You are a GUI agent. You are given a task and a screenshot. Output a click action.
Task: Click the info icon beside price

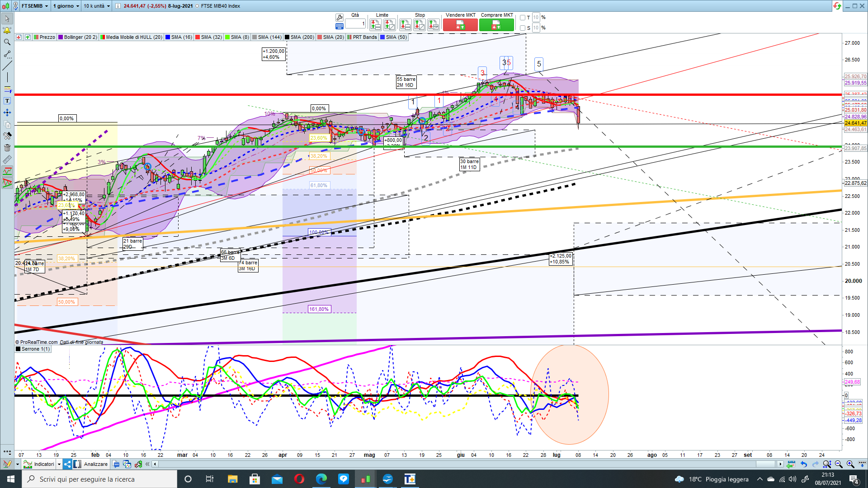coord(118,6)
